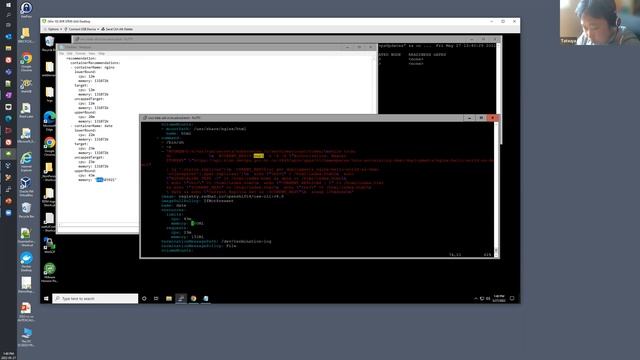Open Edge from the host taskbar
Image resolution: width=640 pixels, height=360 pixels.
click(x=8, y=118)
